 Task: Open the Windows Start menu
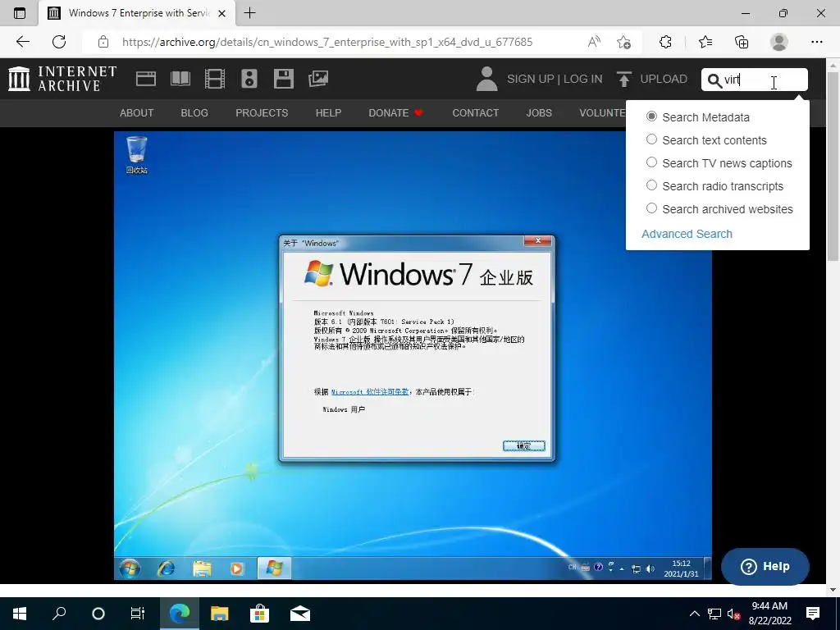click(20, 614)
